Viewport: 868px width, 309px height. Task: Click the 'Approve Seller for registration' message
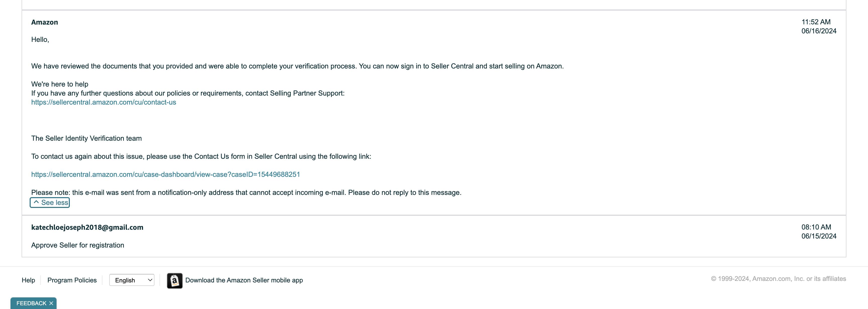[x=78, y=245]
